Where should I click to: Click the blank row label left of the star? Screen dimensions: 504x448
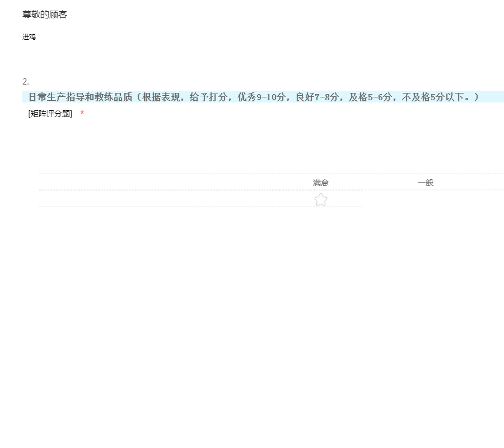click(160, 199)
